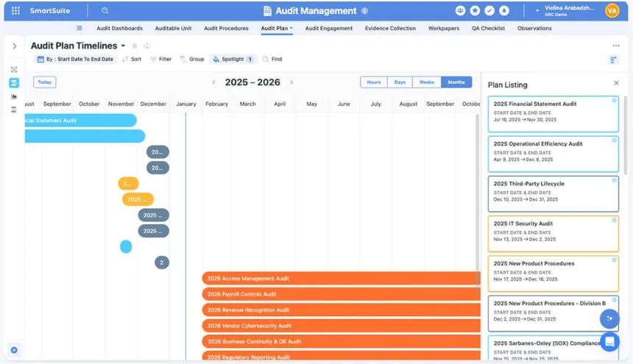
Task: Open the Audit Management info icon
Action: tap(364, 11)
